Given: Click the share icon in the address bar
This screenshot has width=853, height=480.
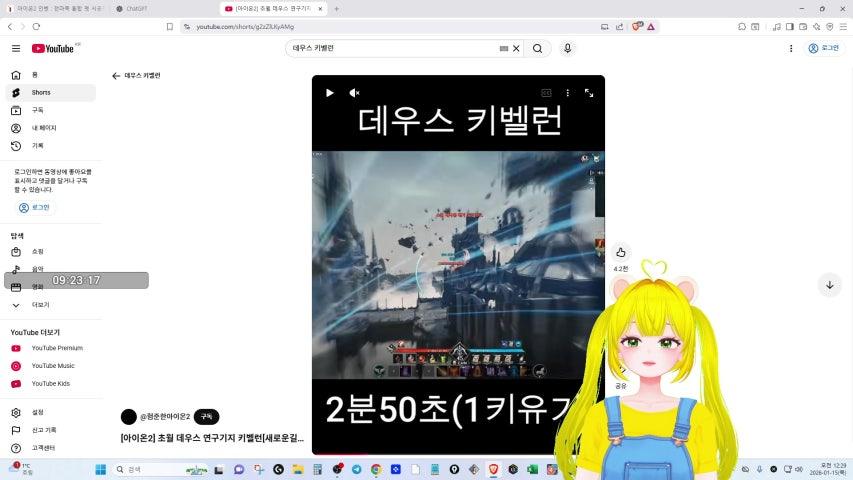Looking at the screenshot, I should pyautogui.click(x=620, y=27).
